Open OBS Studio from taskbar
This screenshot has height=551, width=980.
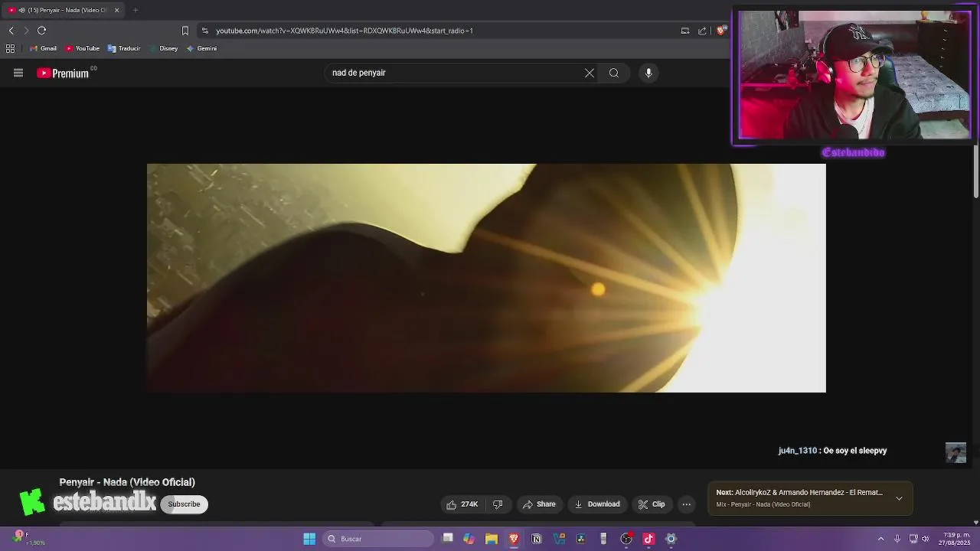626,539
